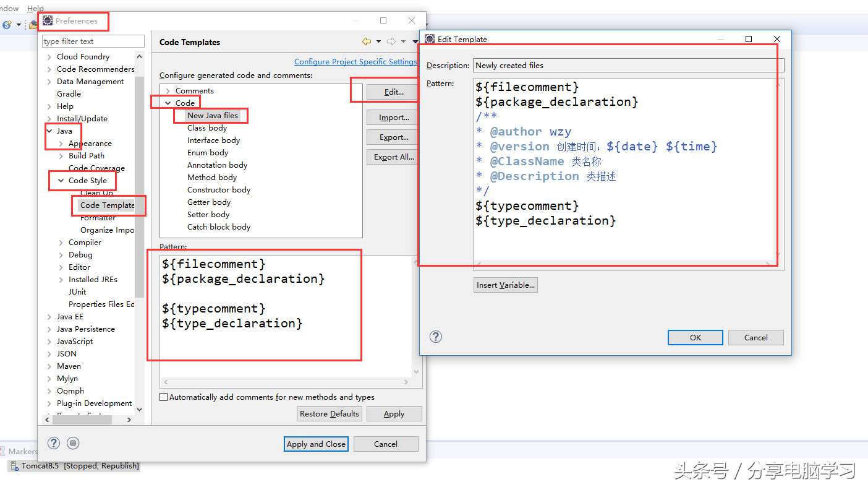Open Configure Project Specific Settings link

355,61
